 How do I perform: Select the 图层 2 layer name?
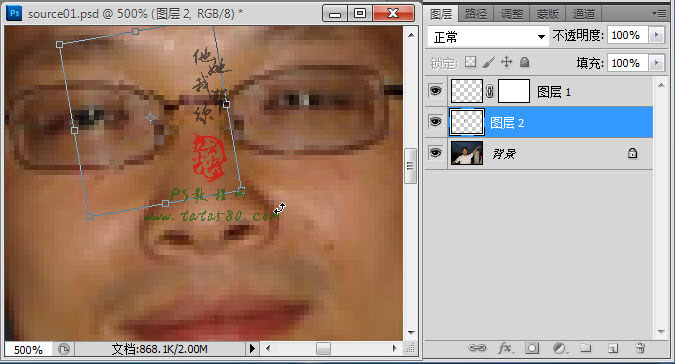[x=507, y=123]
